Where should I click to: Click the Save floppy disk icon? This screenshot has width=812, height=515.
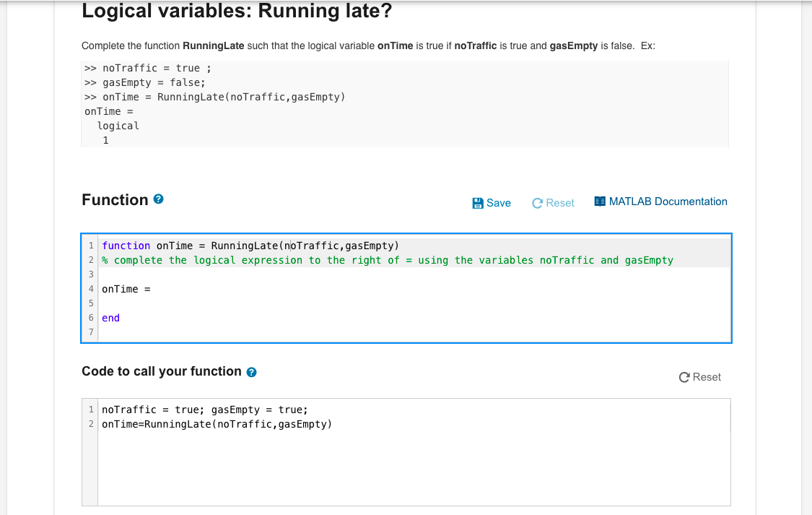click(476, 203)
